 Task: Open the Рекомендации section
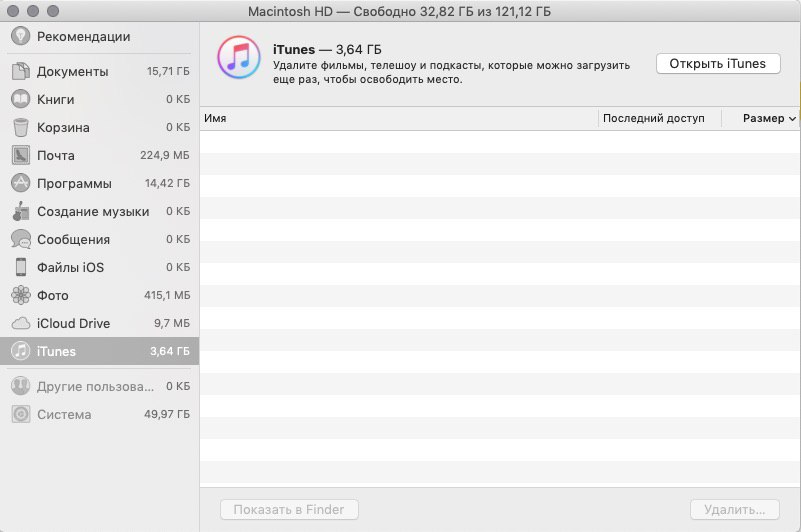tap(100, 36)
